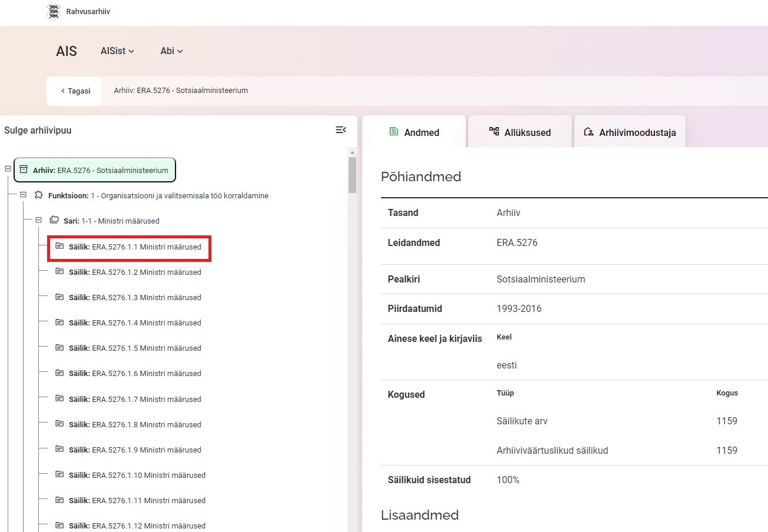Screen dimensions: 768x532
Task: Collapse the Arhiiv ERA.5276 root node
Action: point(8,169)
